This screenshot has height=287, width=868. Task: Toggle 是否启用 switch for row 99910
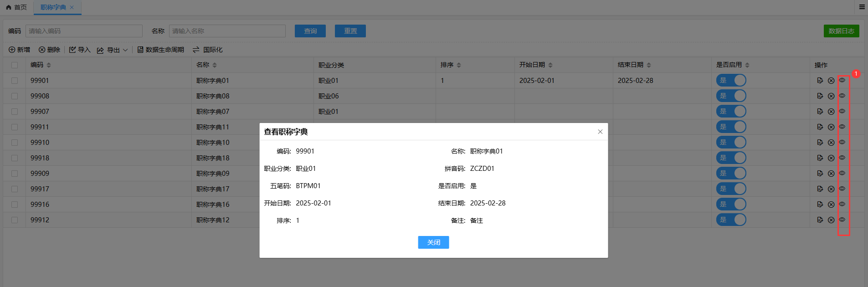(731, 142)
